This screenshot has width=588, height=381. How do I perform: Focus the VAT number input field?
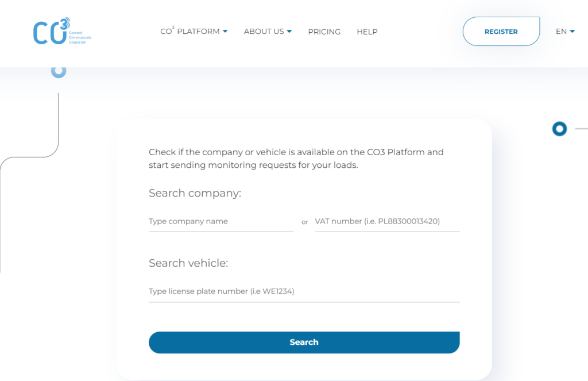coord(387,221)
